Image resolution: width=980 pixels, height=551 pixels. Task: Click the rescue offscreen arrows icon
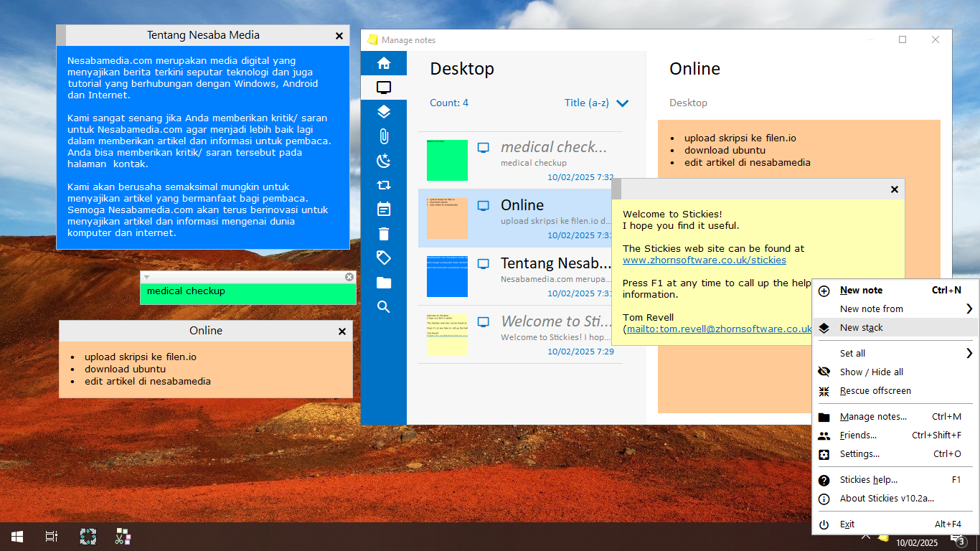pos(824,391)
